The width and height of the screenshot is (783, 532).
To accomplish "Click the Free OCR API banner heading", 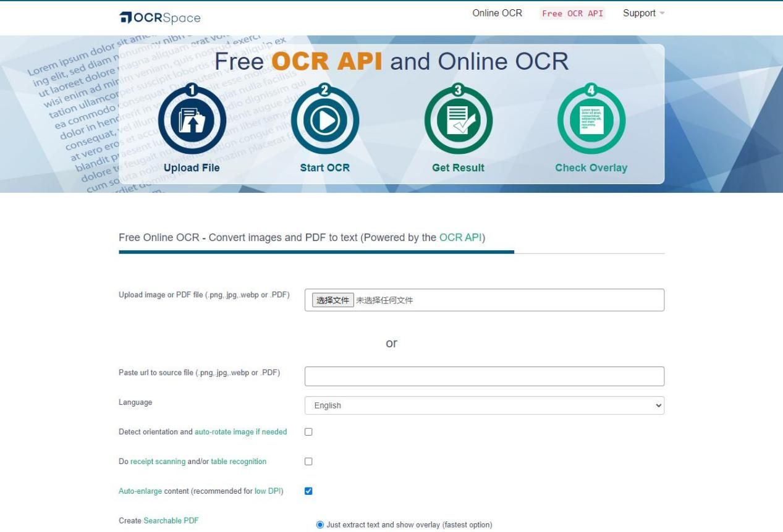I will point(392,62).
